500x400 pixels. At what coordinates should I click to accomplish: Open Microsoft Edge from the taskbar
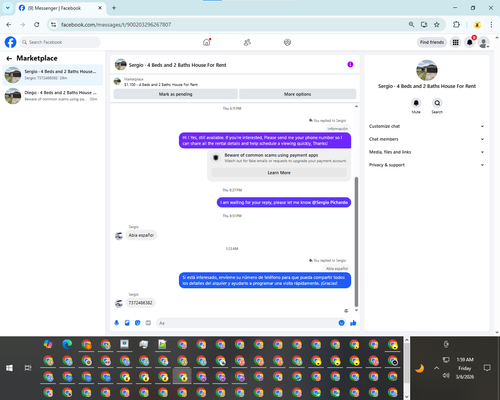click(67, 344)
